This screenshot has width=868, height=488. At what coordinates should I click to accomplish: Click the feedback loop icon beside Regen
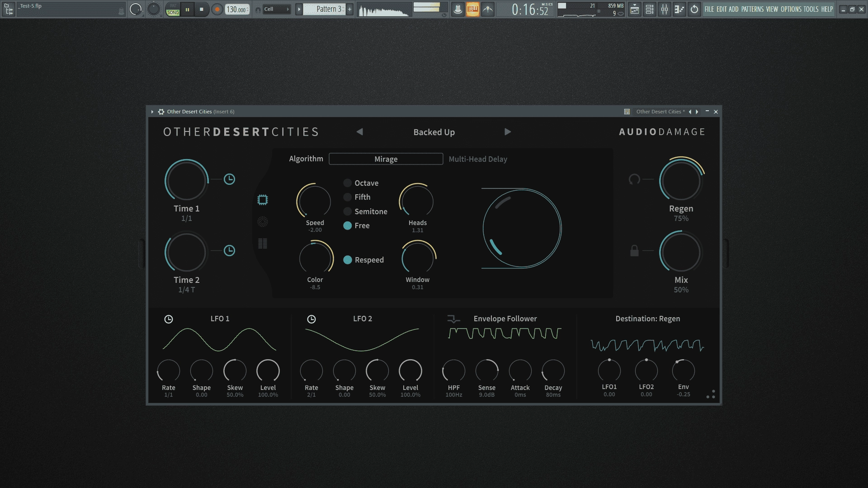pos(634,179)
